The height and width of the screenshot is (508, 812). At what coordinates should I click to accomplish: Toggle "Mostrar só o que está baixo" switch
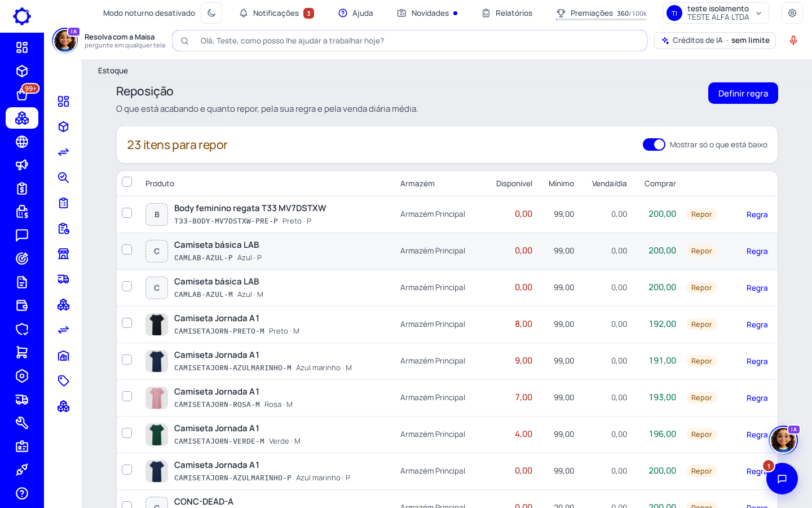pos(654,144)
